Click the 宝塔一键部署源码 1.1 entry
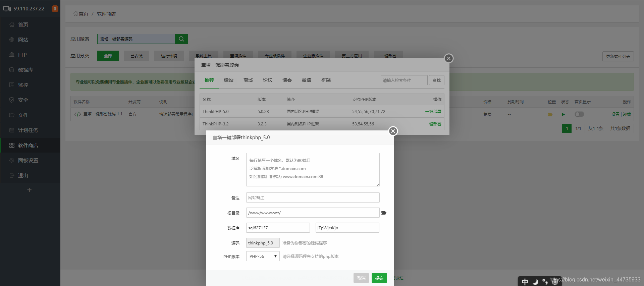The image size is (644, 286). 103,114
